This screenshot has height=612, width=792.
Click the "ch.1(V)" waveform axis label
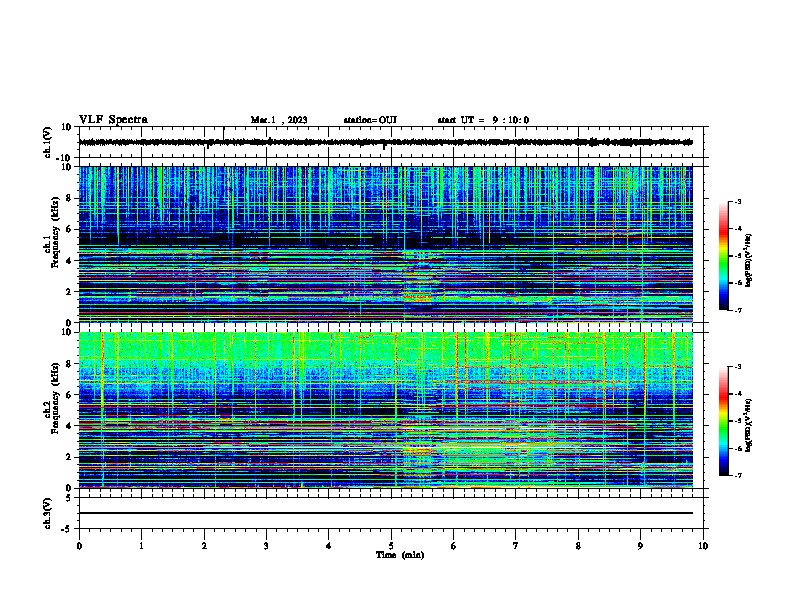pos(47,142)
